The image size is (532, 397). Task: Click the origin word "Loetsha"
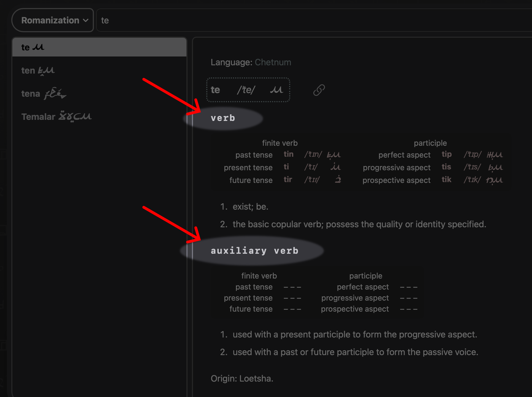[x=256, y=378]
